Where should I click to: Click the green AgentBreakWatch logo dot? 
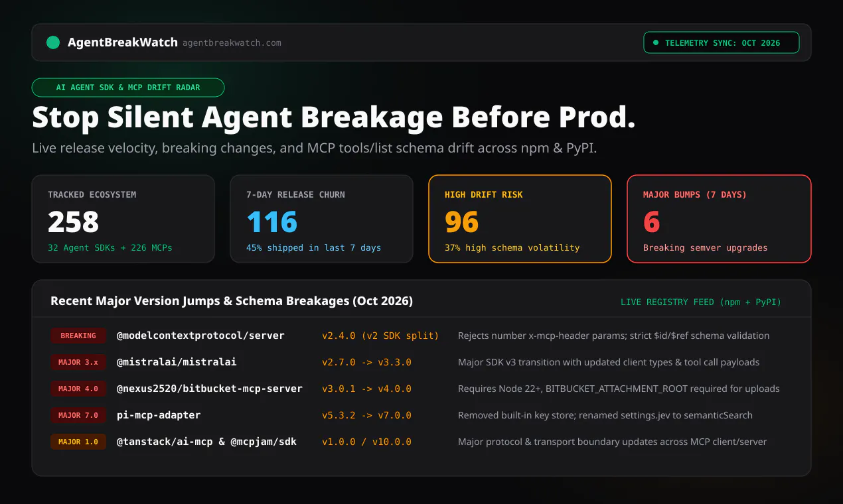(53, 42)
